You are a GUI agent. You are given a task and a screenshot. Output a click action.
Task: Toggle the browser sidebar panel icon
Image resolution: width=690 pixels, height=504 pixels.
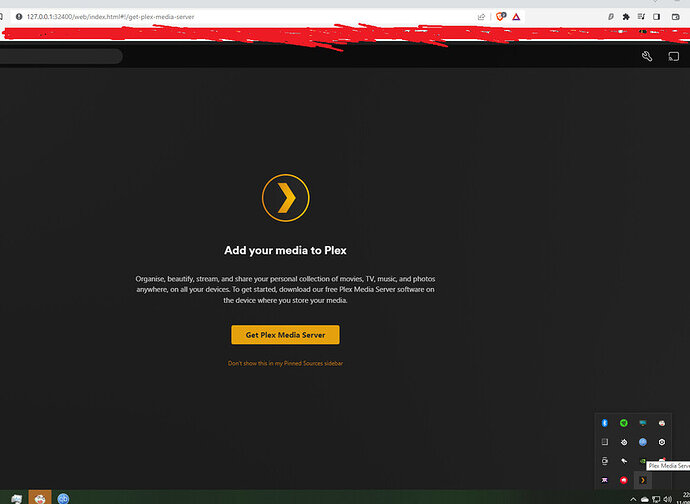(657, 17)
